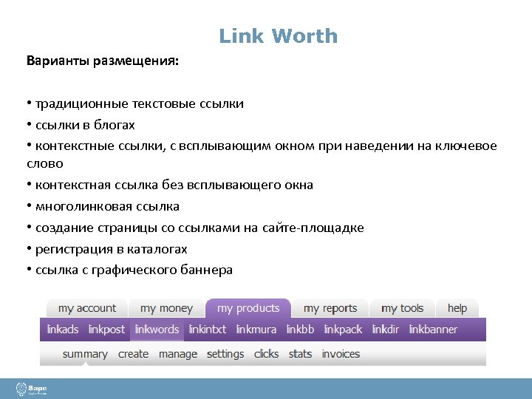The image size is (532, 399).
Task: Open the help tab
Action: click(457, 308)
